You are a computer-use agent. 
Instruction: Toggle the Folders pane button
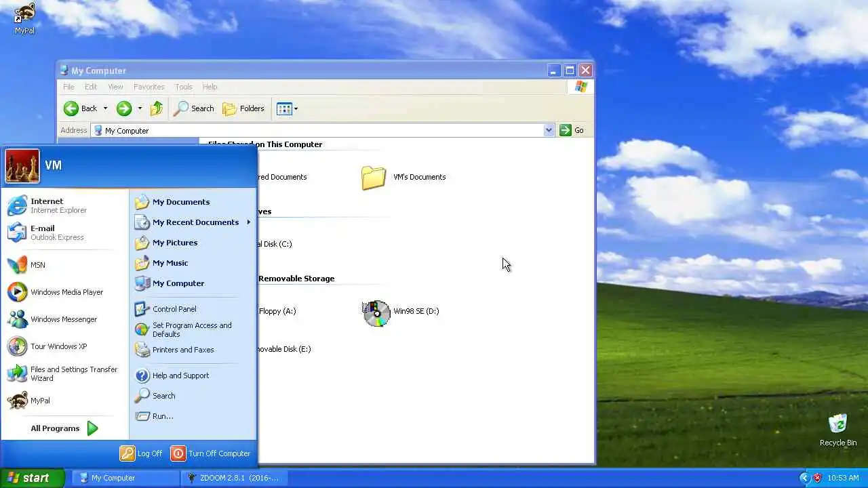tap(243, 108)
